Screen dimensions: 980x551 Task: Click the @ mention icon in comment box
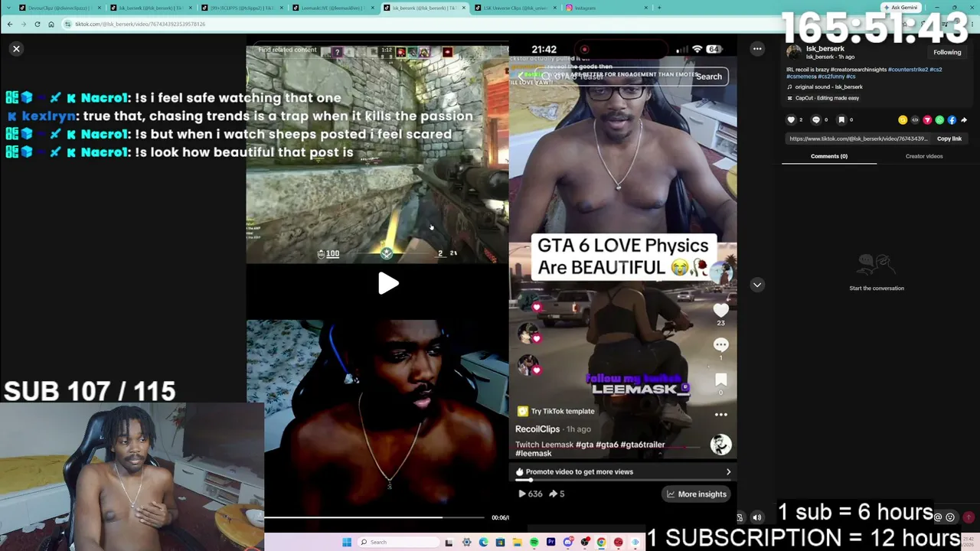pyautogui.click(x=938, y=517)
